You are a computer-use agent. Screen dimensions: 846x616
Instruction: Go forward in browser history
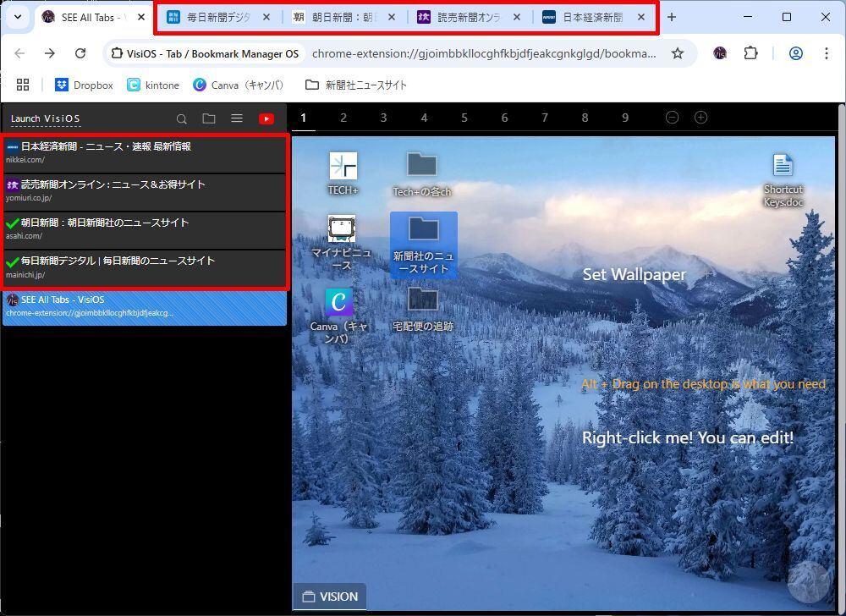pos(50,53)
